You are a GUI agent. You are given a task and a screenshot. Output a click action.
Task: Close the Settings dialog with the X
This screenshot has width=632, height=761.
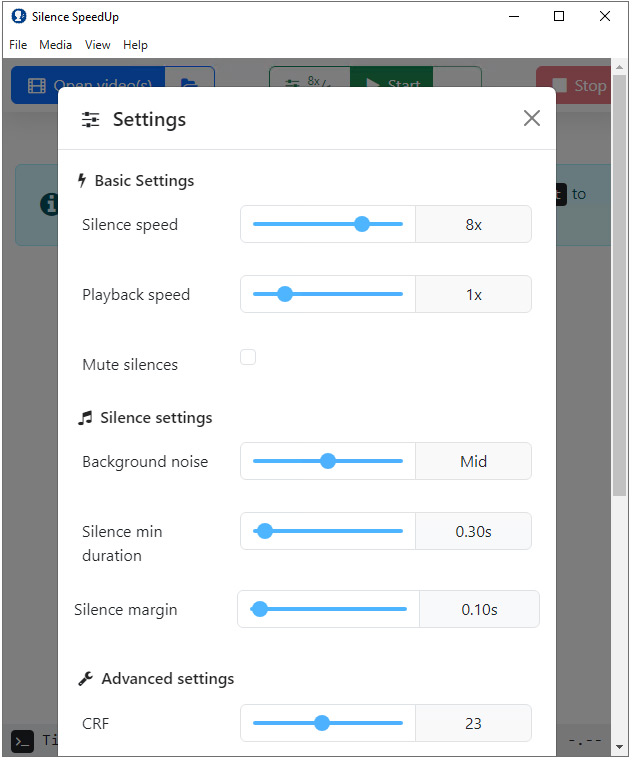(532, 118)
